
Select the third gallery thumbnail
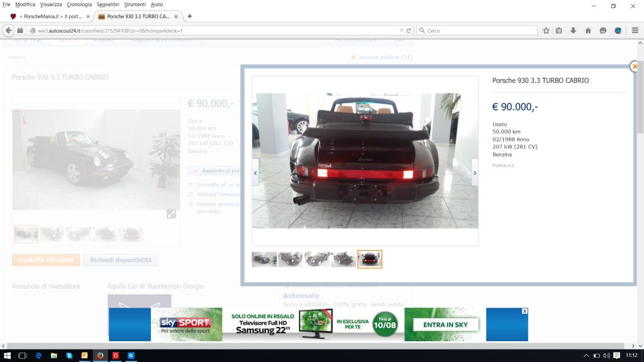(317, 259)
